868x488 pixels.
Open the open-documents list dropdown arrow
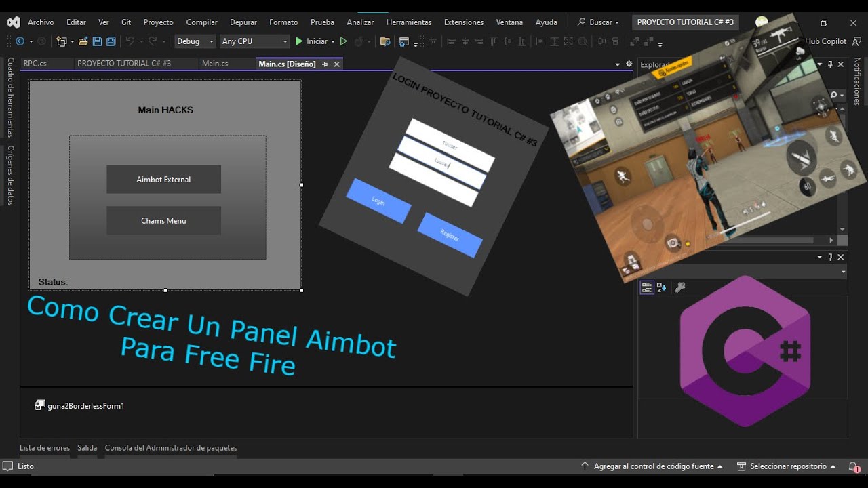coord(618,64)
